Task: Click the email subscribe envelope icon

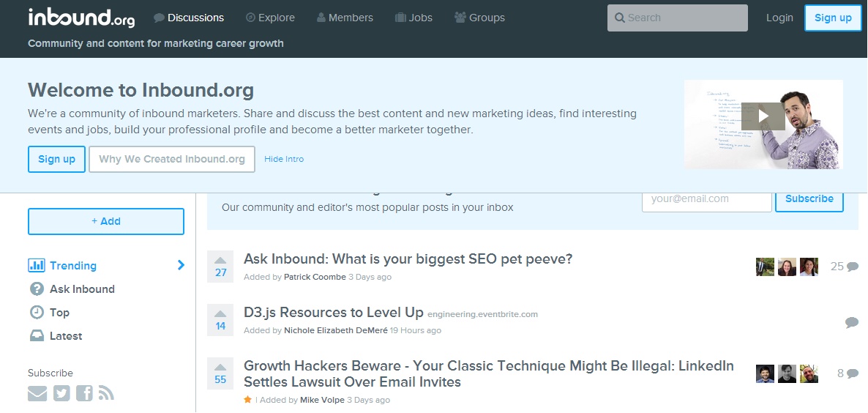Action: (x=37, y=394)
